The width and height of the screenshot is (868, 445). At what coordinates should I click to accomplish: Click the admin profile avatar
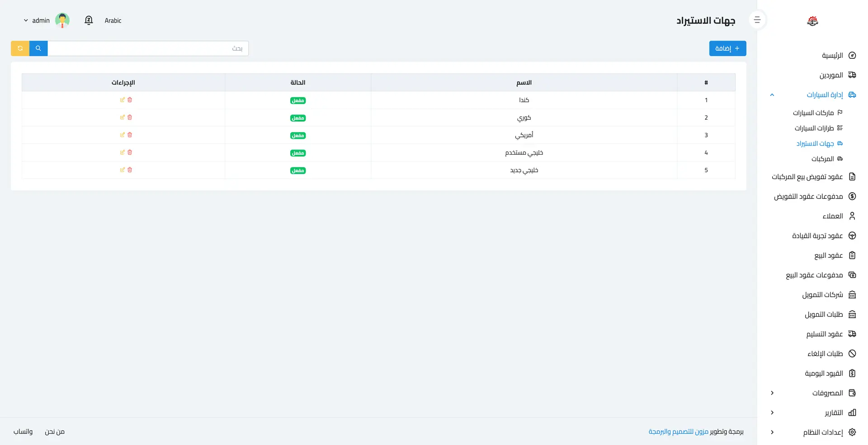tap(62, 20)
